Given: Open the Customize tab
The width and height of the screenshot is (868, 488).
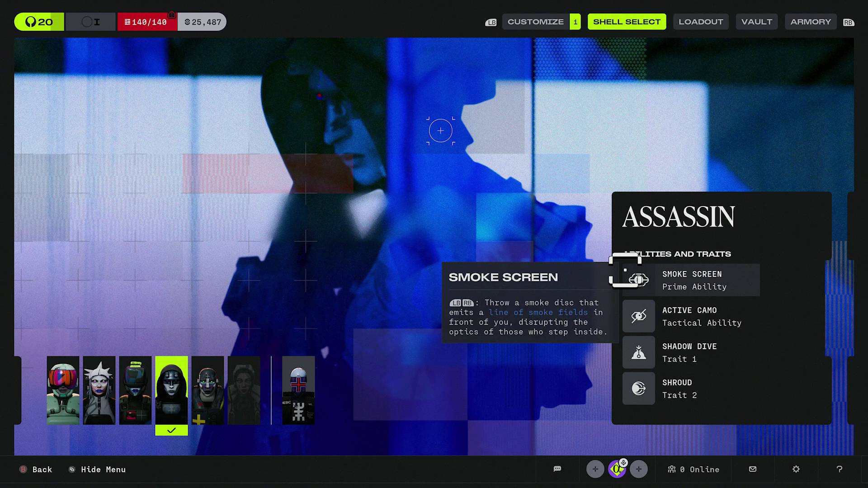Looking at the screenshot, I should click(535, 22).
